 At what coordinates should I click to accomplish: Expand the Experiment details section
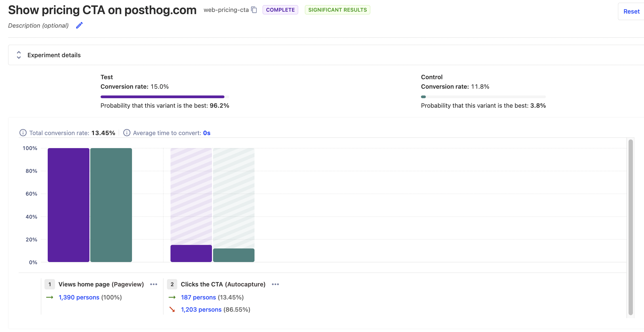coord(54,55)
